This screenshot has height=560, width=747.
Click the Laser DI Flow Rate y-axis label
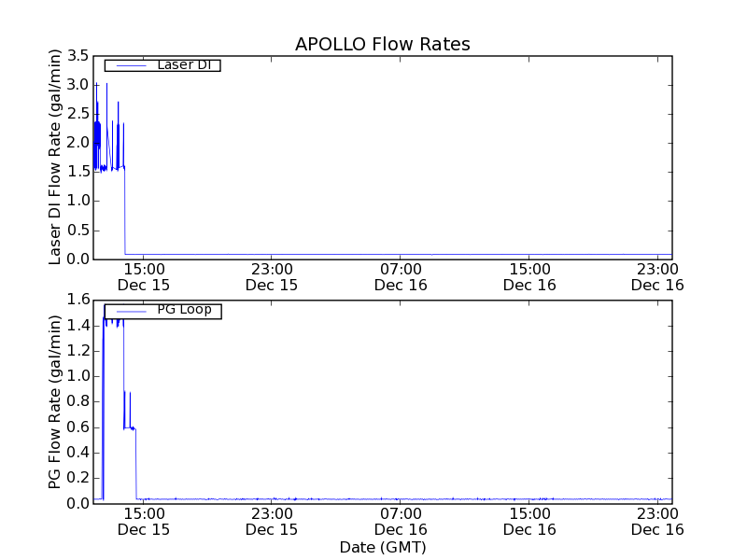point(55,158)
